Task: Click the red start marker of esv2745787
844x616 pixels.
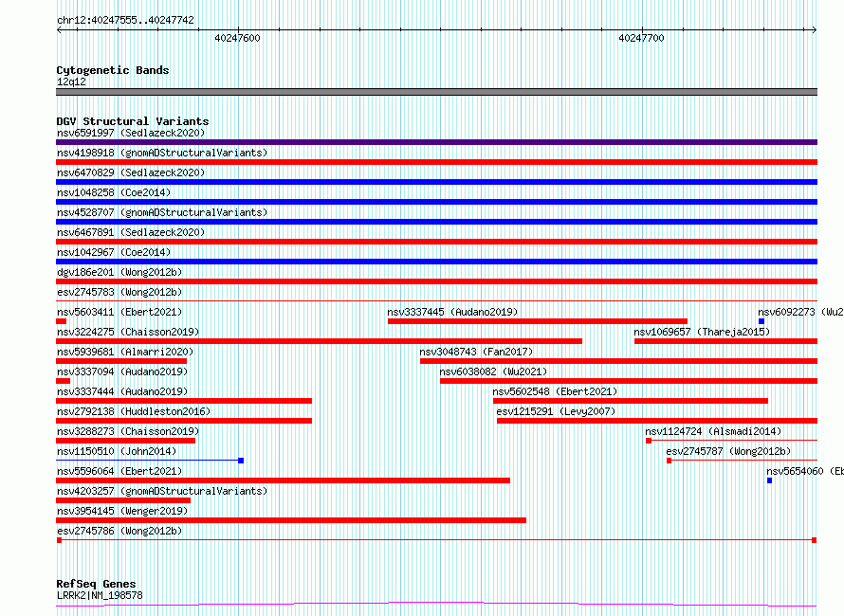Action: (x=670, y=461)
